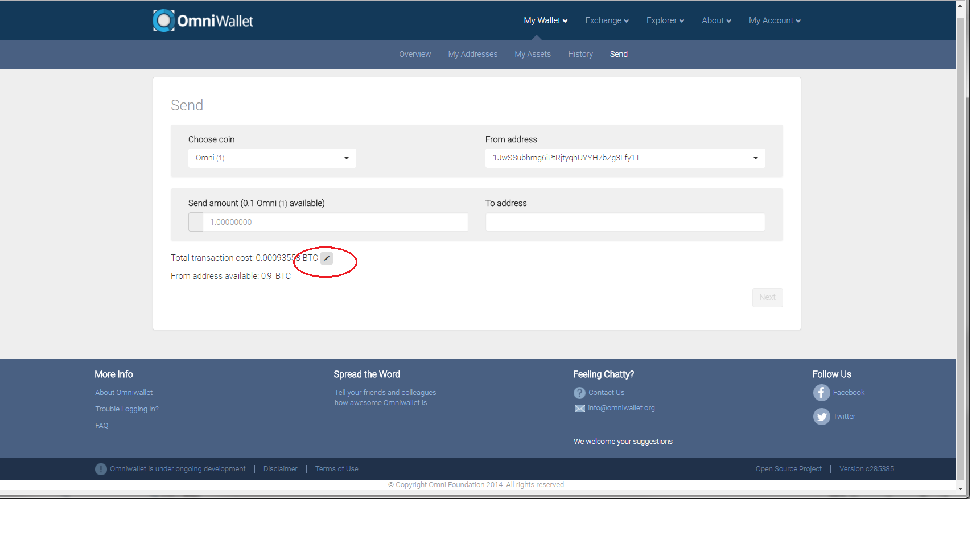Click Omniwallet is under ongoing development text
Screen dimensions: 976x560
pyautogui.click(x=178, y=469)
